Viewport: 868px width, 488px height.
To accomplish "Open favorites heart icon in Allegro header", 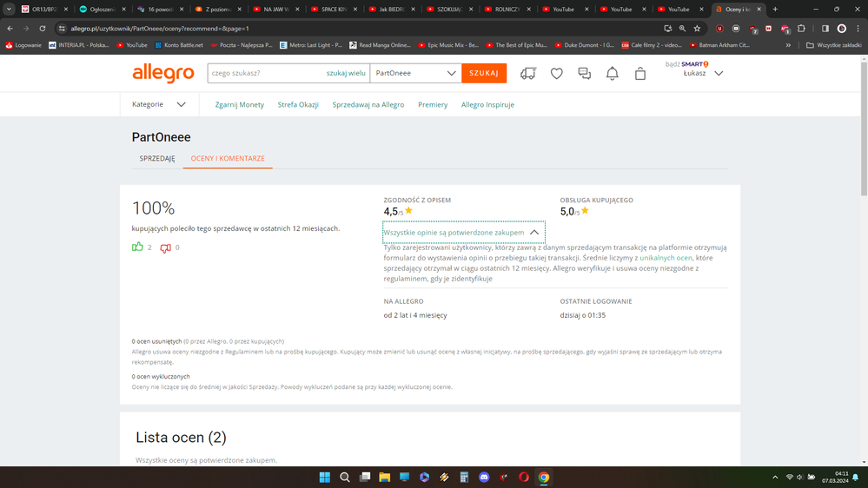I will [556, 73].
